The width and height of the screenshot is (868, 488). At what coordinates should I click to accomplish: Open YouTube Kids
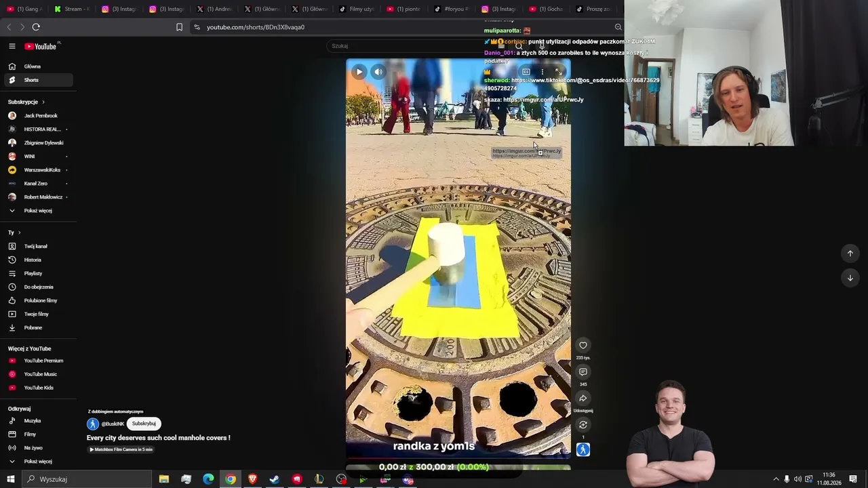38,388
